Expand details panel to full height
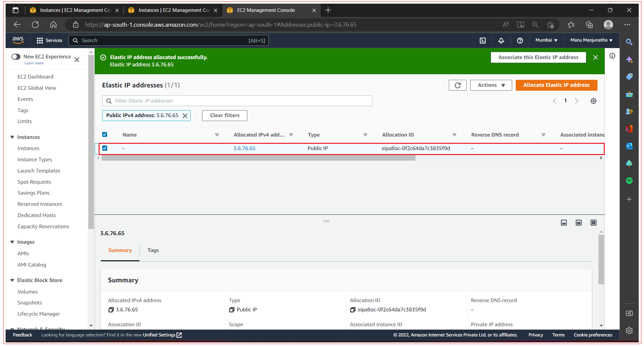The height and width of the screenshot is (346, 644). 594,223
